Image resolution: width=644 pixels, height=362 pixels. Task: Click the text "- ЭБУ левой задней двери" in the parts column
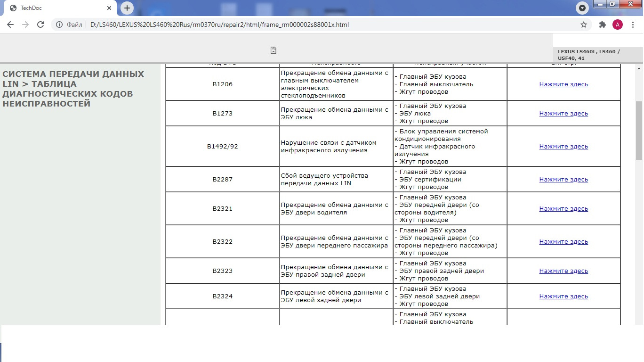[x=437, y=296]
